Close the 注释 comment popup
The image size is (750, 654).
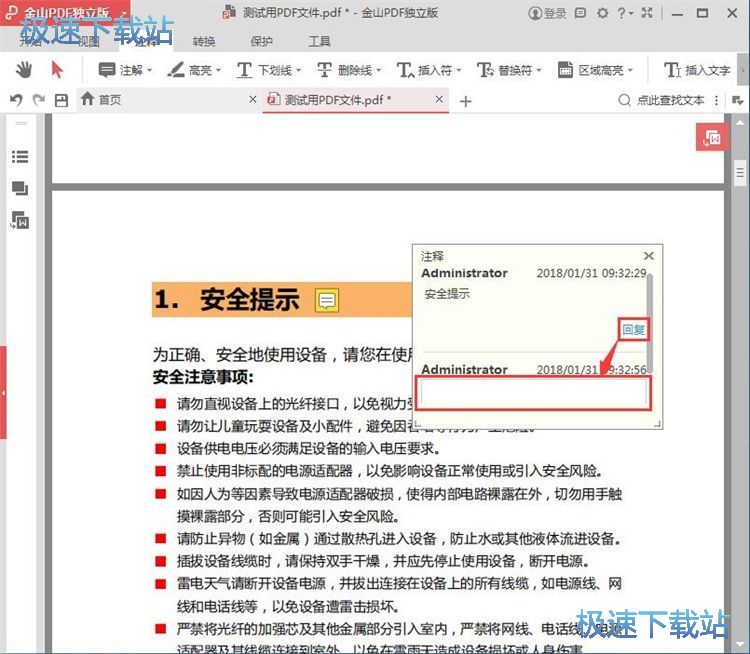[649, 255]
